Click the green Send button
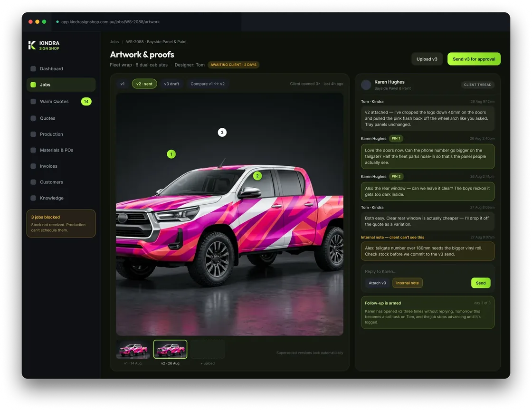 pyautogui.click(x=481, y=283)
